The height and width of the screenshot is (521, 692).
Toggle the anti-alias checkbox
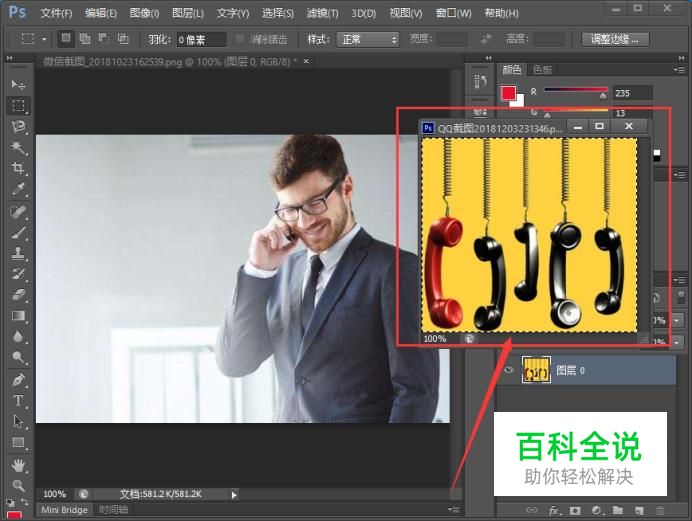point(240,39)
